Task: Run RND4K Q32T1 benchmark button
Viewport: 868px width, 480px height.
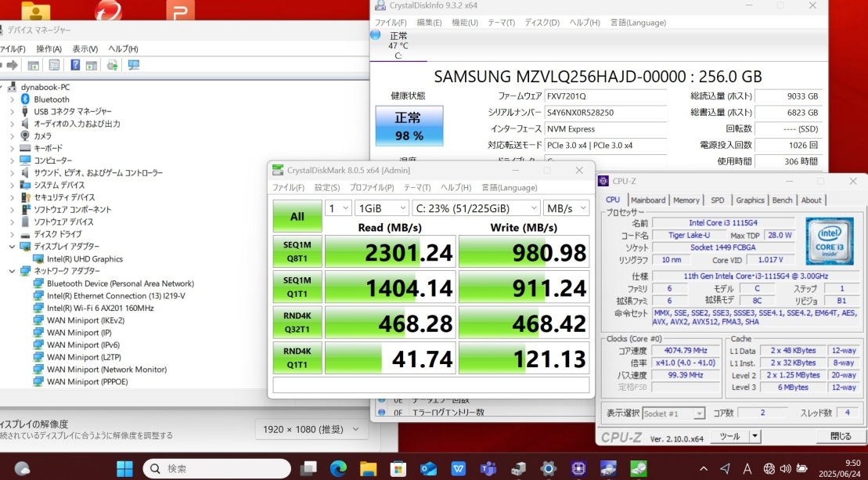Action: tap(297, 323)
